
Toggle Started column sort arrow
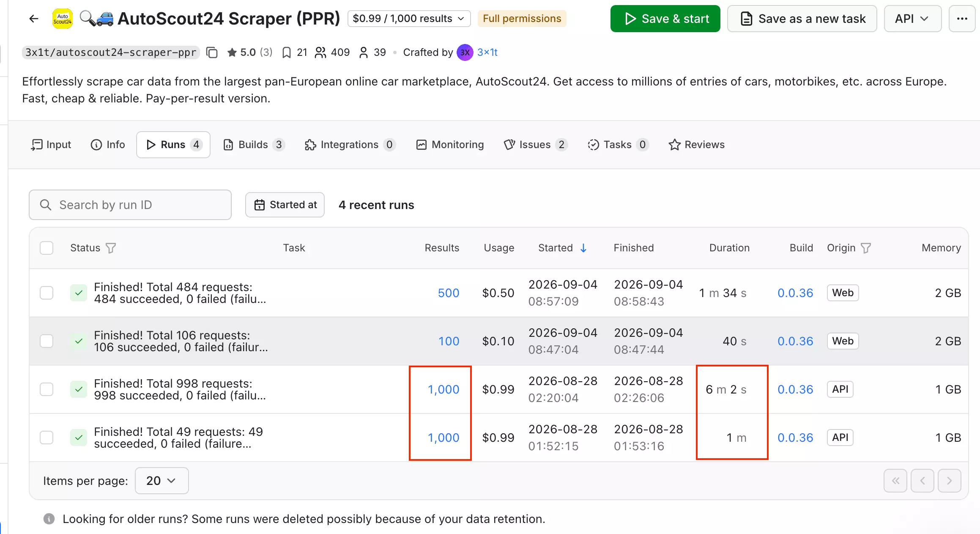(x=583, y=248)
